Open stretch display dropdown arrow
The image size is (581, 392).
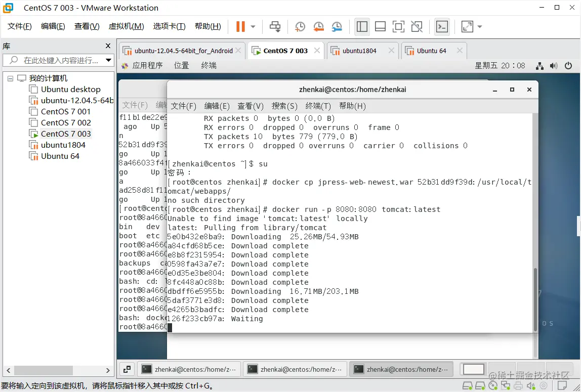(x=480, y=27)
